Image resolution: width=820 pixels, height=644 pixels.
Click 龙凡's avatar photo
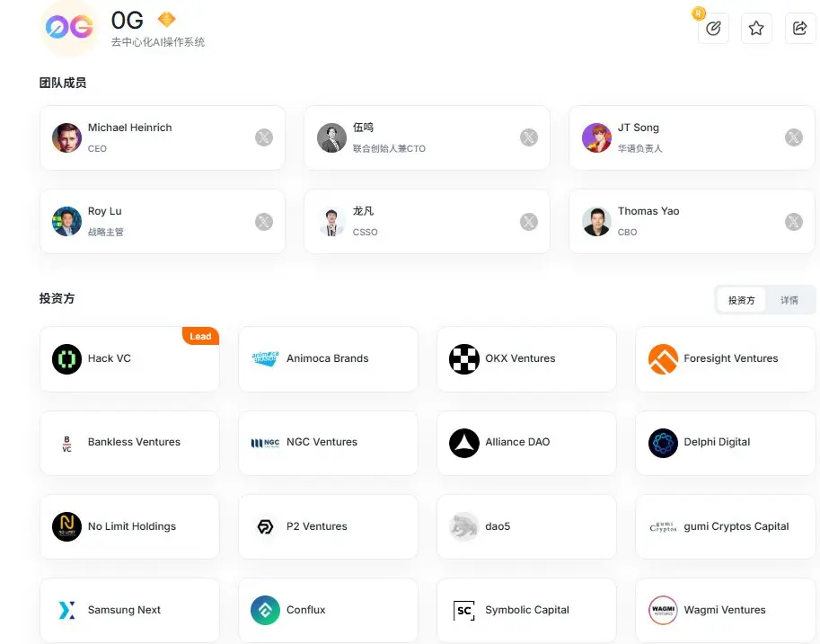click(331, 221)
